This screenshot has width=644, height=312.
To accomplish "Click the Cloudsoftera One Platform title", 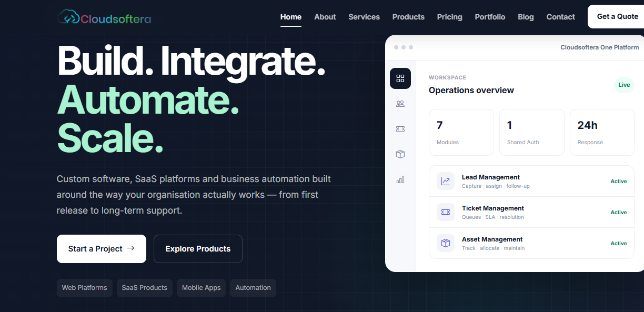I will point(600,47).
